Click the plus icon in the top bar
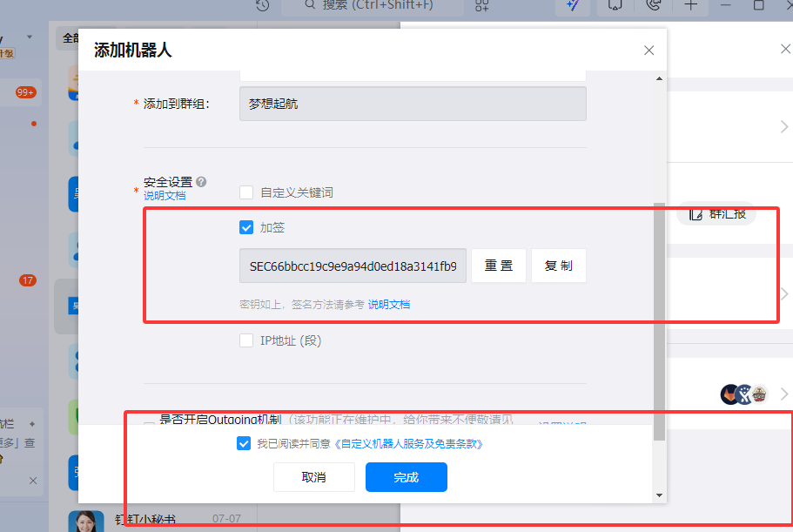Viewport: 793px width, 532px height. (x=691, y=5)
